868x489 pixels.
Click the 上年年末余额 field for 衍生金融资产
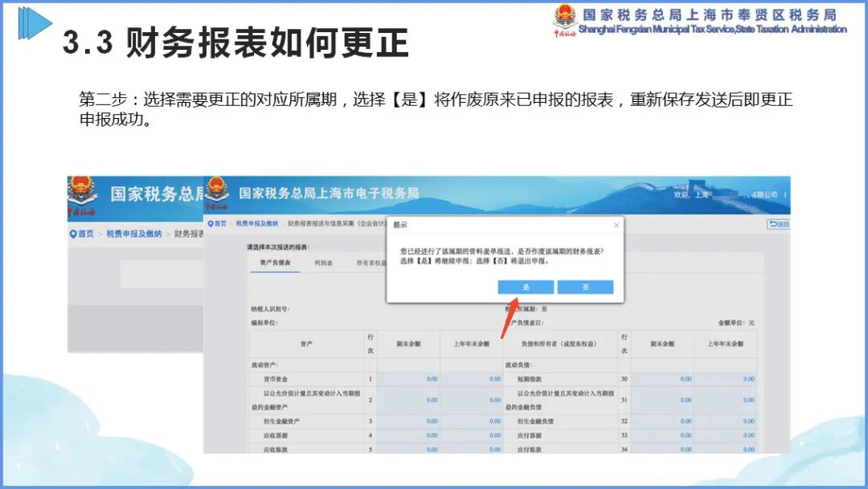tap(471, 421)
